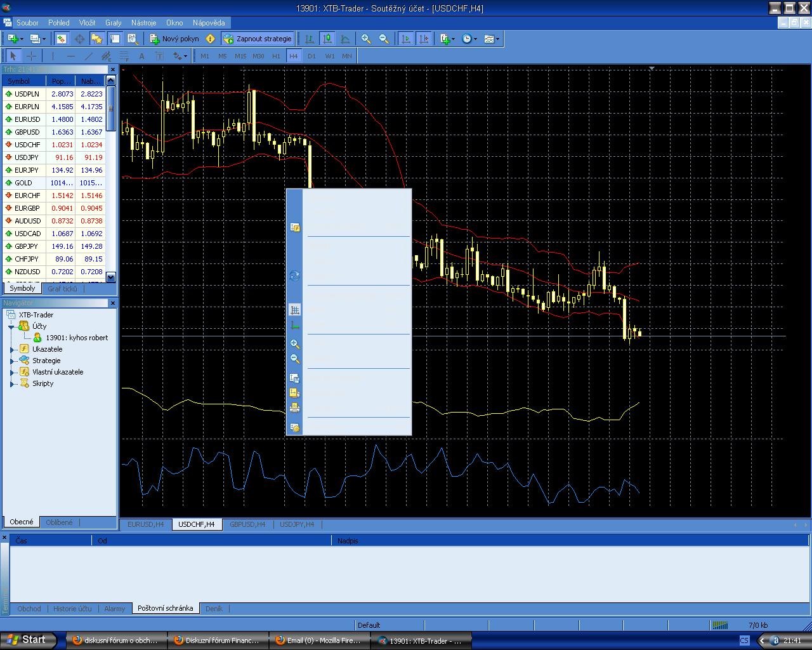Toggle chart auto scroll
The image size is (812, 650).
click(x=406, y=39)
